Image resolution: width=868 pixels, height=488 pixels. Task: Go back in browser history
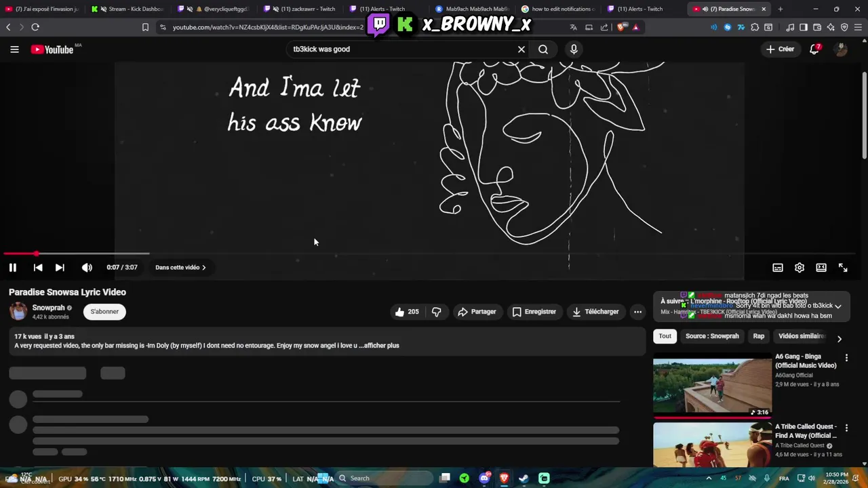pos(8,27)
